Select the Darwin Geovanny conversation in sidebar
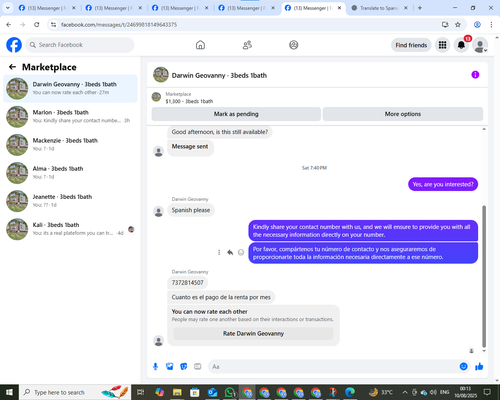 pos(70,88)
